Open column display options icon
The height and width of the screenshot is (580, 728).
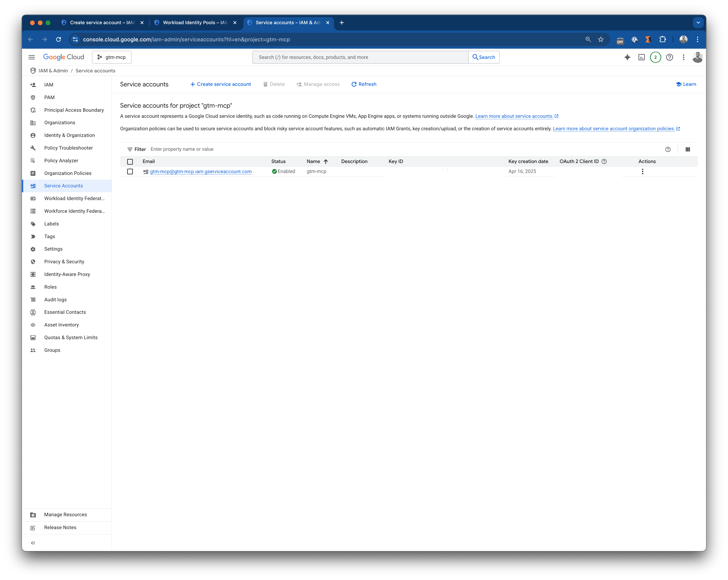[687, 149]
